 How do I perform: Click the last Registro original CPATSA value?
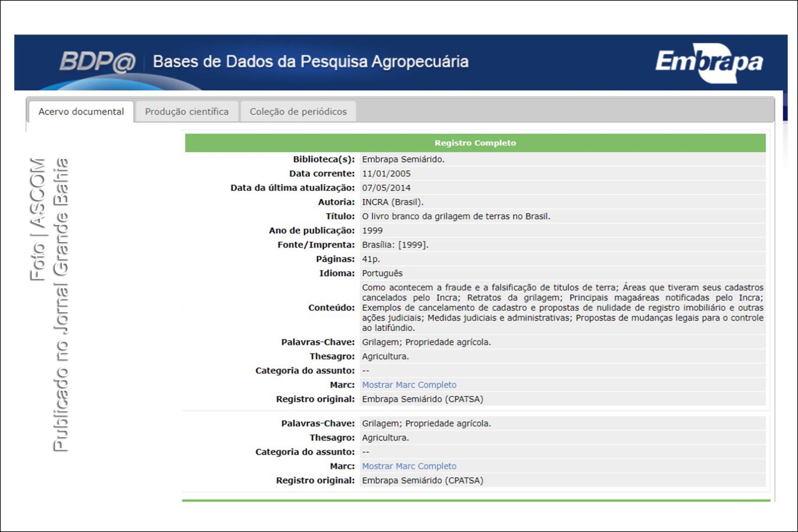coord(422,481)
